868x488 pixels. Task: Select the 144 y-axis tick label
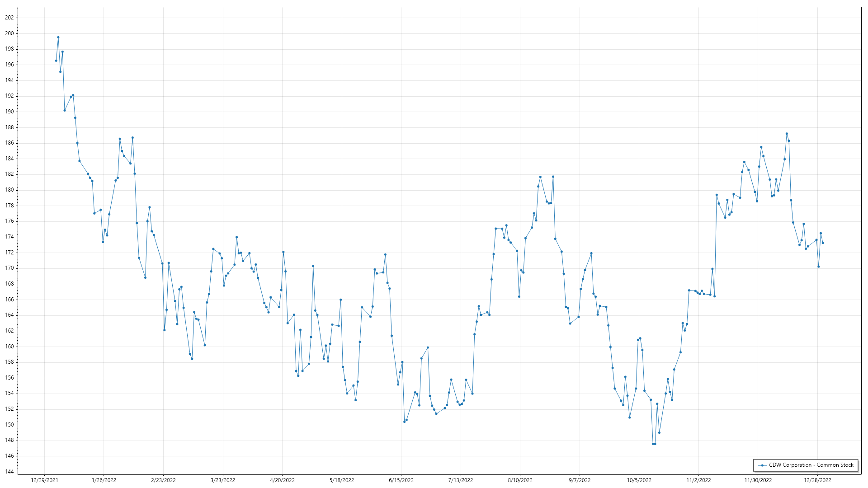(x=9, y=472)
